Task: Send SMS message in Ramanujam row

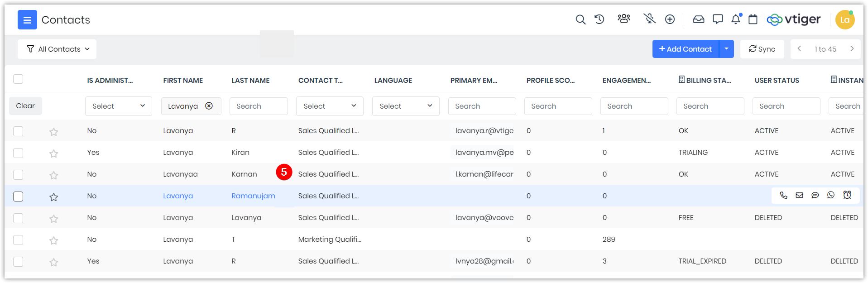Action: [x=815, y=195]
